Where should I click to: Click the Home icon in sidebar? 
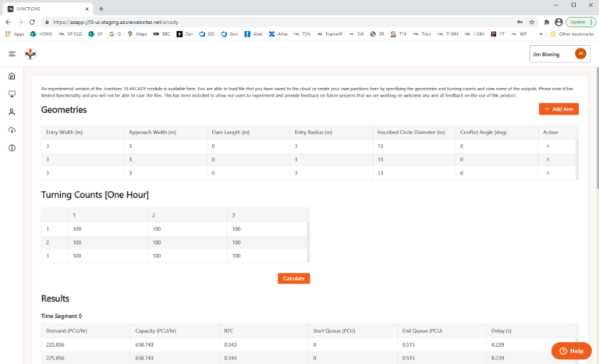pyautogui.click(x=12, y=76)
